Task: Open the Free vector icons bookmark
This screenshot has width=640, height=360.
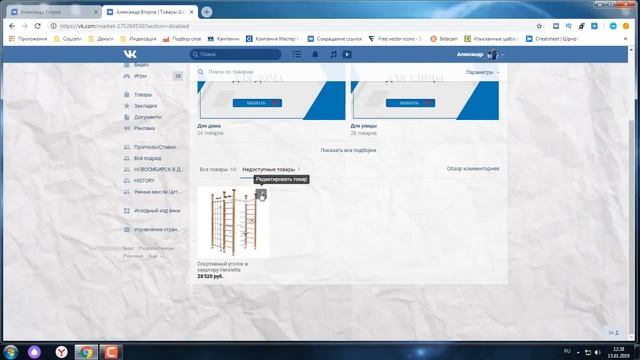Action: pyautogui.click(x=395, y=39)
